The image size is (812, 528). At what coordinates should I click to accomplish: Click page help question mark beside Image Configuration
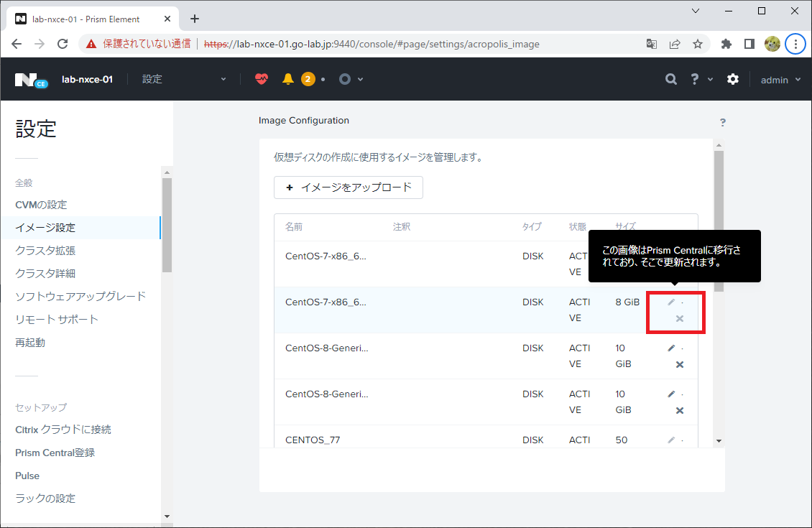click(723, 122)
